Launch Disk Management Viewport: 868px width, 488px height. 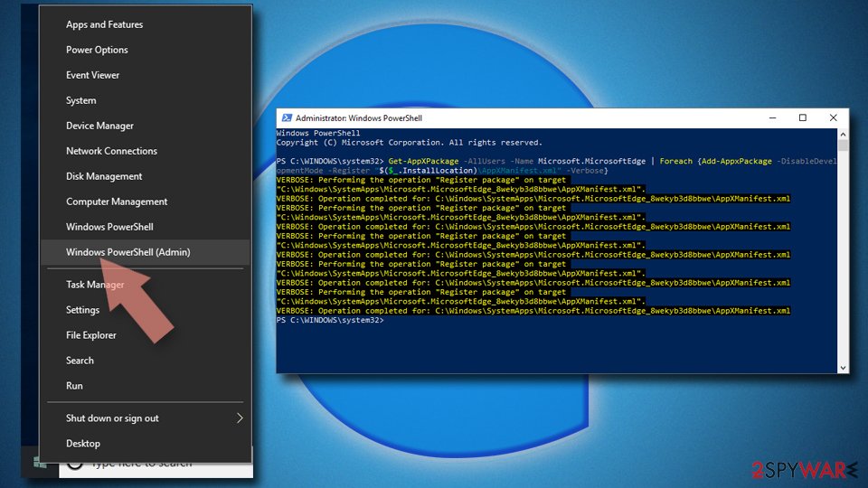click(104, 176)
